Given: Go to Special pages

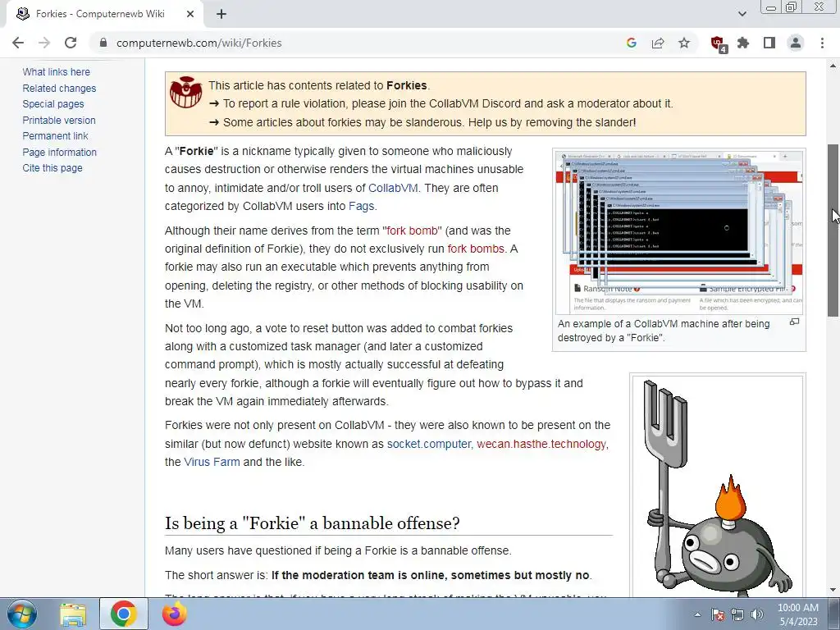Looking at the screenshot, I should (53, 104).
